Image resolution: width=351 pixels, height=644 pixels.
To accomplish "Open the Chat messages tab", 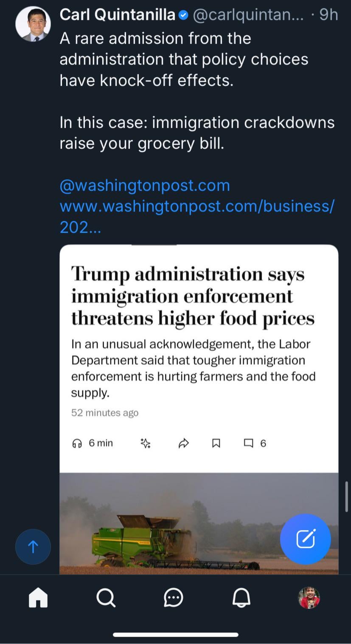I will [x=174, y=598].
